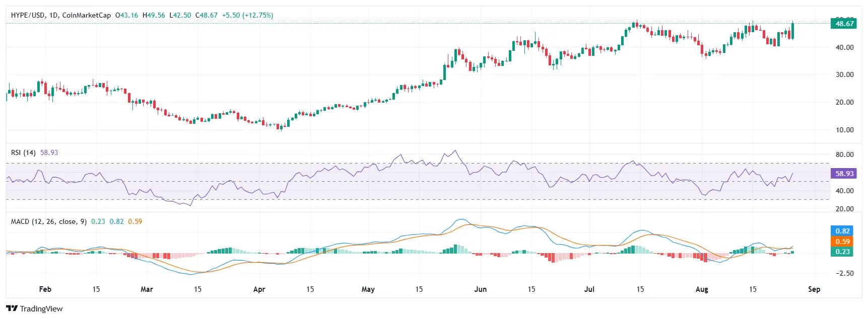Click the 30.00 price axis level

tap(844, 74)
